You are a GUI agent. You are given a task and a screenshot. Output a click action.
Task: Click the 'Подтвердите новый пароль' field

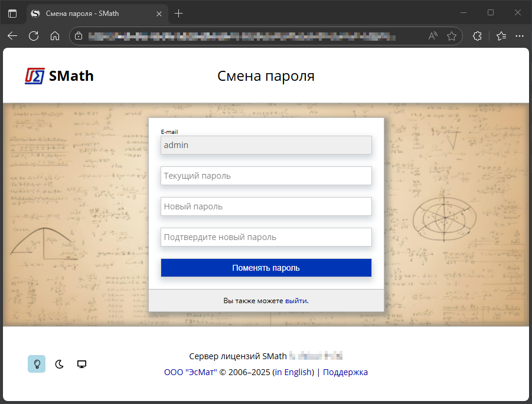point(266,237)
